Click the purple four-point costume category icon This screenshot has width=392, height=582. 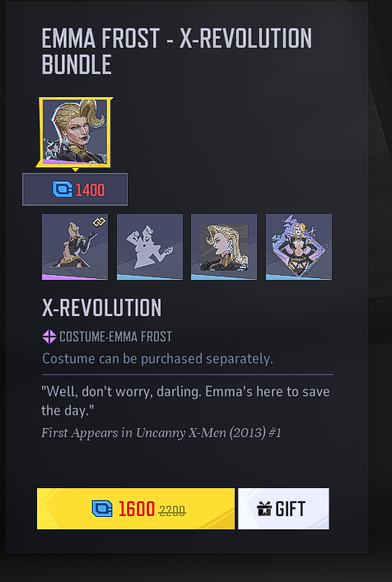coord(49,337)
